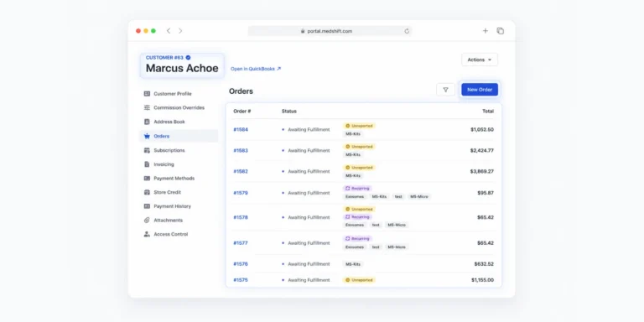The image size is (644, 322).
Task: Click the Marcus Achoe customer name
Action: (182, 68)
